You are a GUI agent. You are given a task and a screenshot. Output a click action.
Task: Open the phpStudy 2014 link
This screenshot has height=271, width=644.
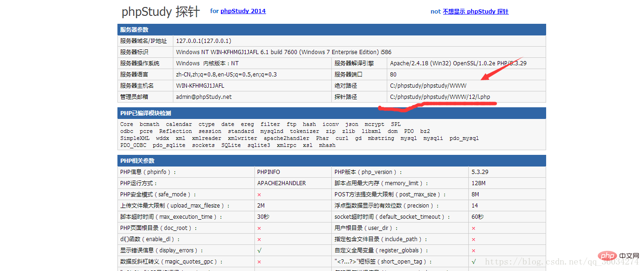tap(243, 11)
